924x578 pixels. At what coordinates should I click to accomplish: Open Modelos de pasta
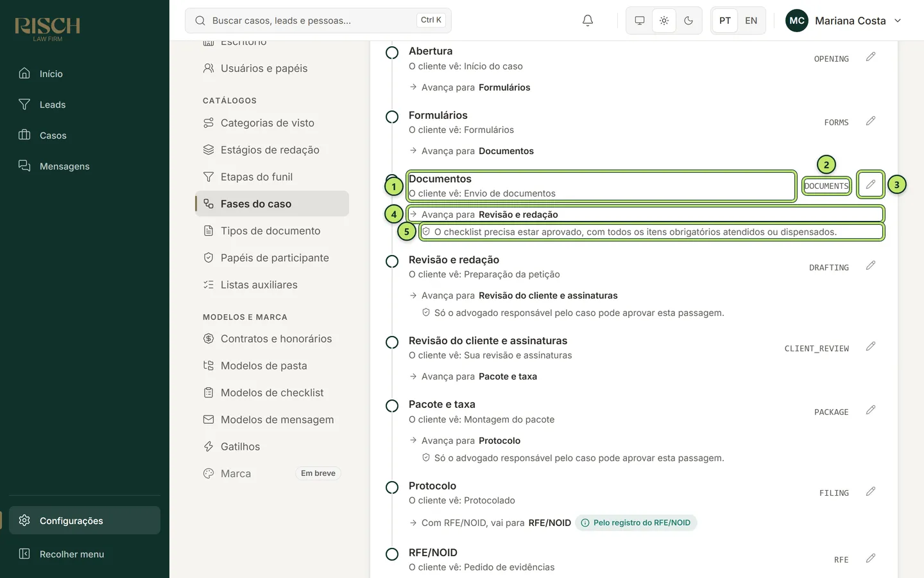272,365
